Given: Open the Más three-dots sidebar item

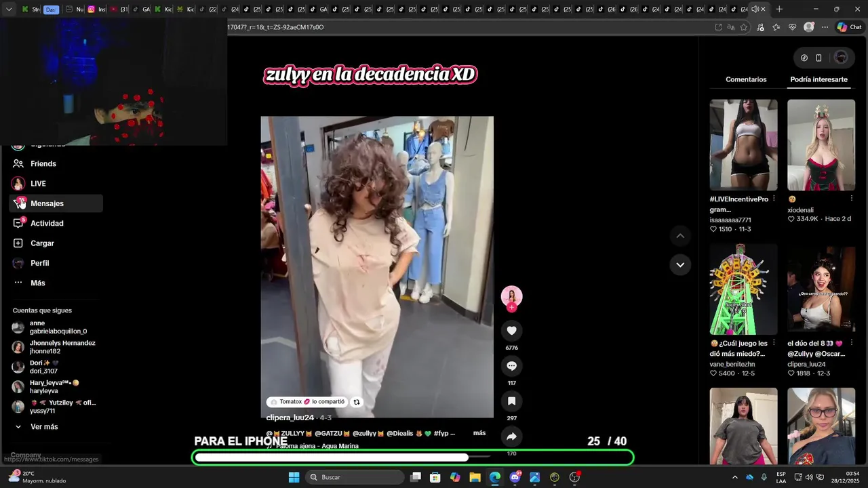Looking at the screenshot, I should point(56,283).
